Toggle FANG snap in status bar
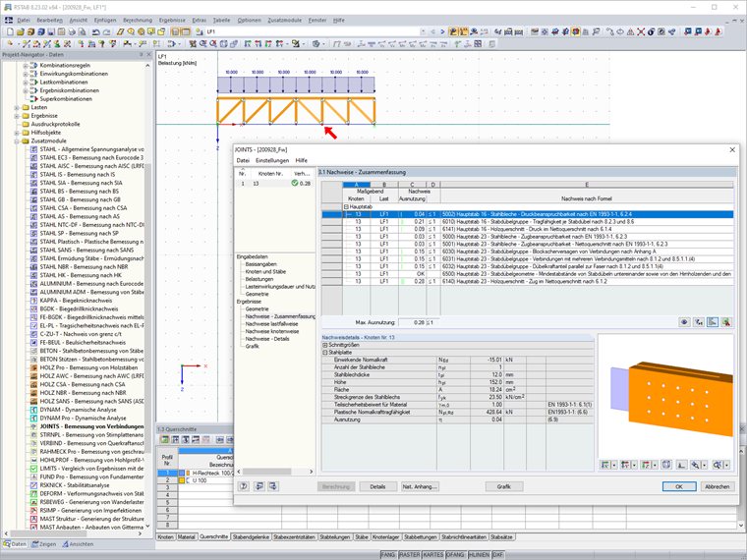Viewport: 747px width, 560px height. (x=389, y=554)
